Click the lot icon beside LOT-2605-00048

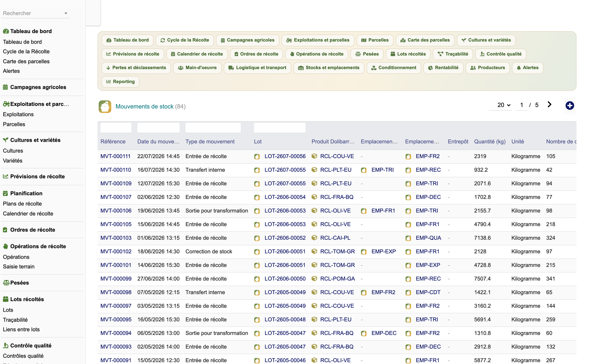click(257, 320)
